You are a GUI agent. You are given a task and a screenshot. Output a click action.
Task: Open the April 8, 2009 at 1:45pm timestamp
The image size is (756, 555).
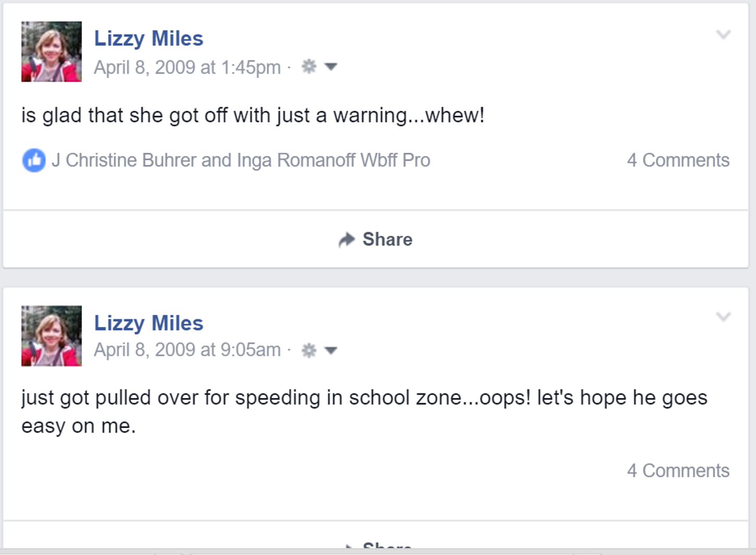187,67
